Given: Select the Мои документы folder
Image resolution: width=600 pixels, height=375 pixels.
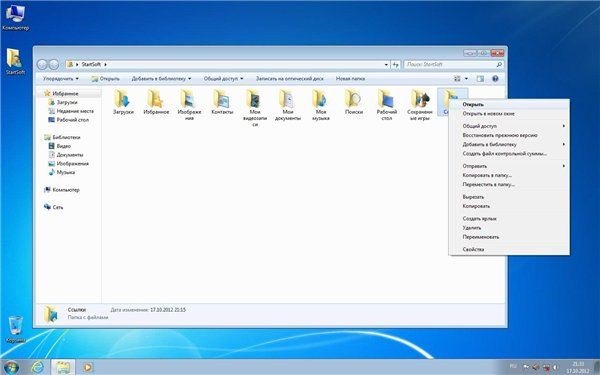Looking at the screenshot, I should coord(288,105).
